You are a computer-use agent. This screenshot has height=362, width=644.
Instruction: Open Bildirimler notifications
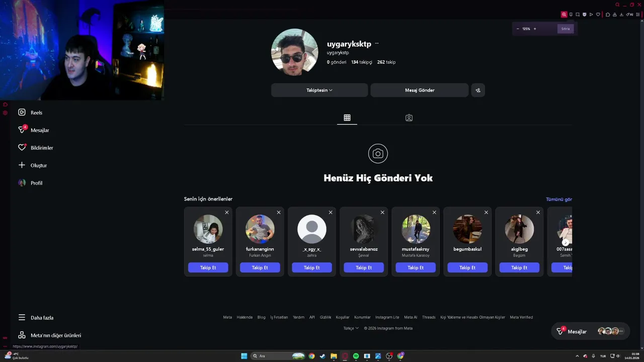click(36, 148)
